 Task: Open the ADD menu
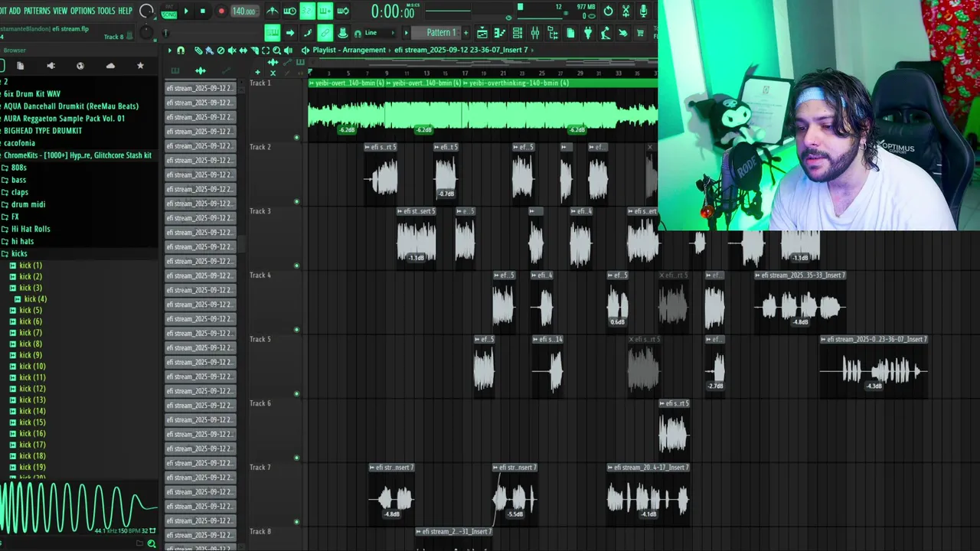coord(15,11)
